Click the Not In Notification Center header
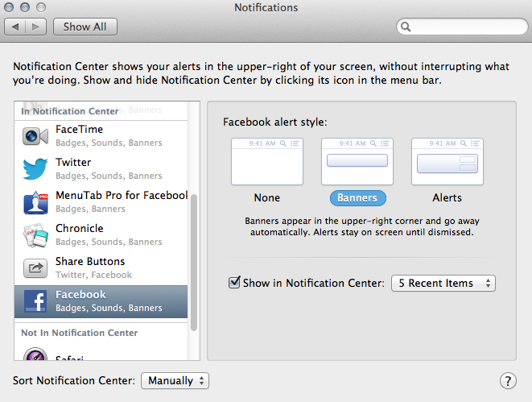The image size is (532, 402). pos(80,333)
